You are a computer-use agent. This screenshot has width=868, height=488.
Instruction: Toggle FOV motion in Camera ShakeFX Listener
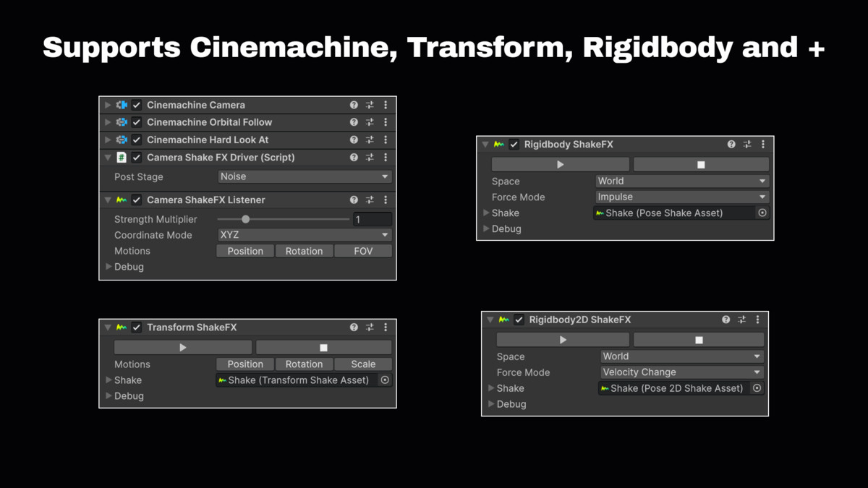pos(363,251)
